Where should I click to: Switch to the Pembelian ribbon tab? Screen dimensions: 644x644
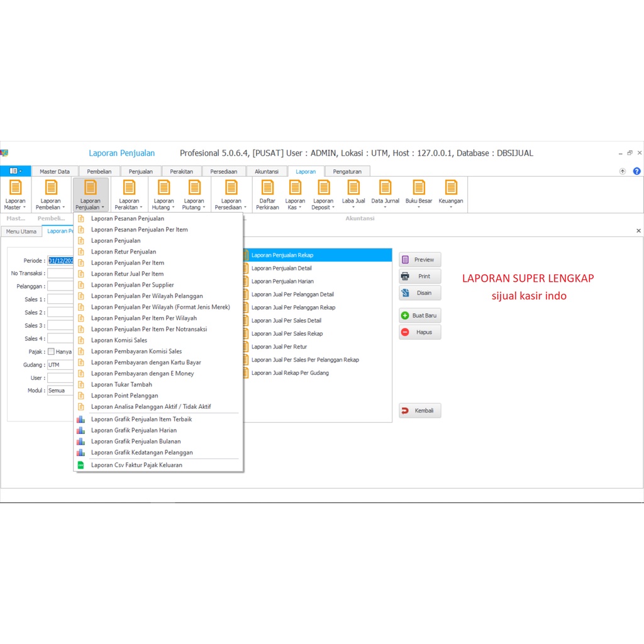pos(99,171)
